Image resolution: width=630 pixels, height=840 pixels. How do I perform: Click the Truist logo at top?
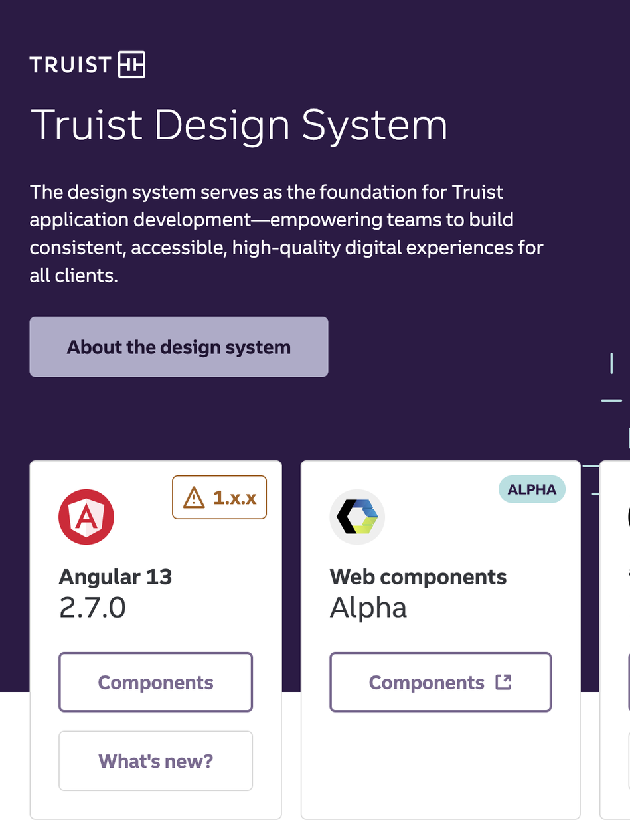[88, 64]
